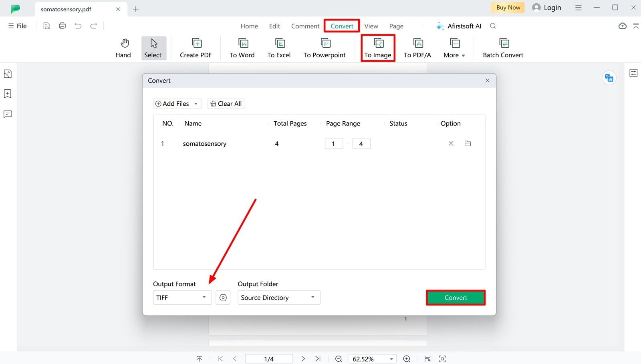Viewport: 641px width, 364px height.
Task: Open Afirstsoft AI assistant
Action: [x=459, y=26]
